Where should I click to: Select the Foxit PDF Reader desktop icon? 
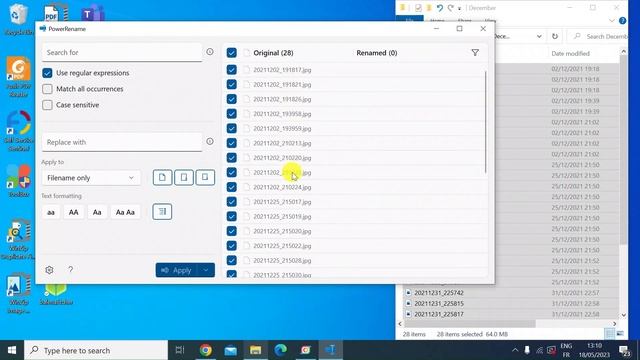18,77
